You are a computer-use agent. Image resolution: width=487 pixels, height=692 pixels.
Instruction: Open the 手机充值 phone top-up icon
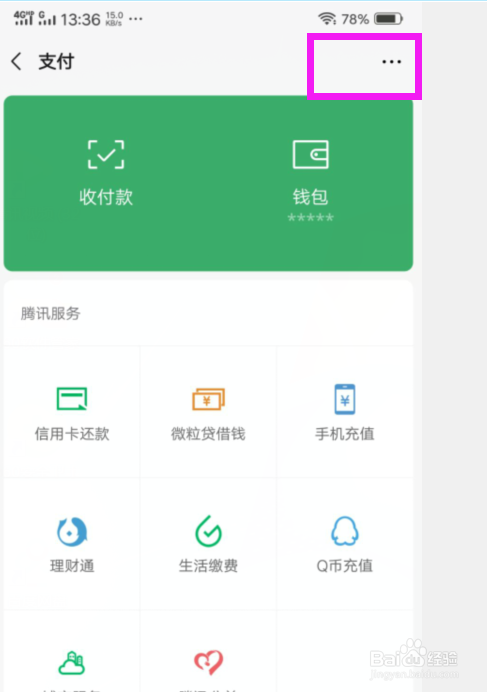pyautogui.click(x=345, y=399)
